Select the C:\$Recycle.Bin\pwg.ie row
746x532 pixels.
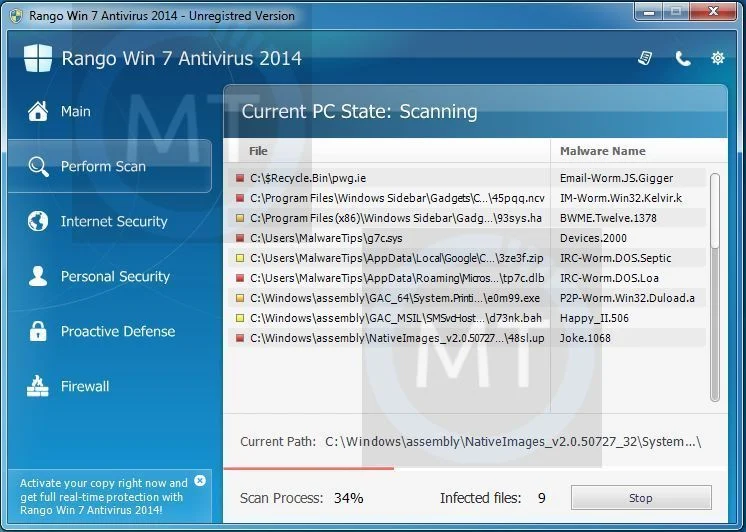click(466, 178)
